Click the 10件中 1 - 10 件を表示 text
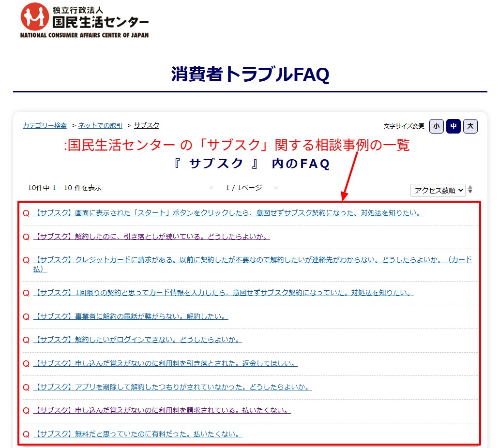Screen dimensions: 499x448 (64, 188)
